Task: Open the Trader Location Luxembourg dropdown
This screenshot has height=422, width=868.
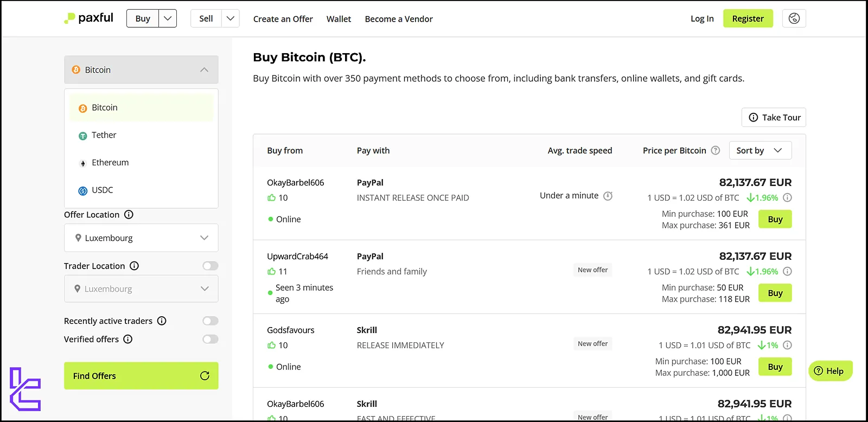Action: click(x=141, y=289)
